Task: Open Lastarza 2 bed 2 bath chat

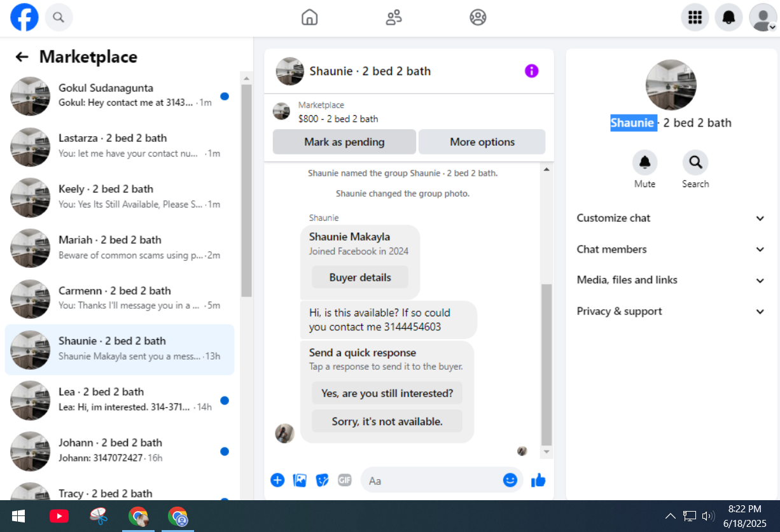Action: (x=120, y=146)
